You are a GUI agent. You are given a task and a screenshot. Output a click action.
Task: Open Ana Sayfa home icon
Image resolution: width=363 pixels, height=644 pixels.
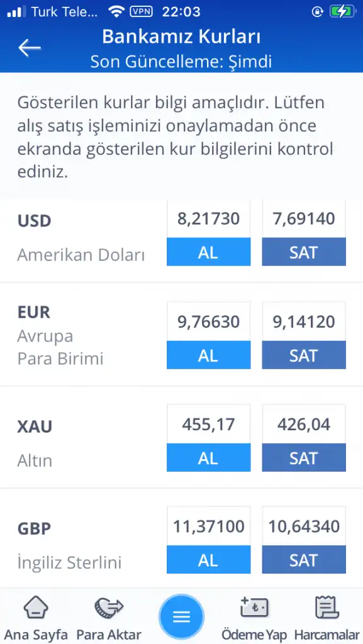(x=36, y=608)
